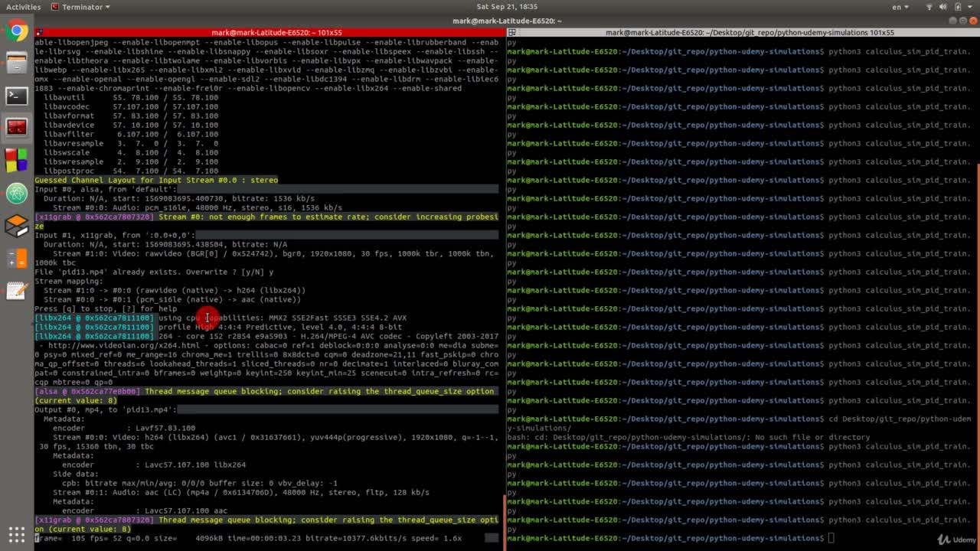The width and height of the screenshot is (980, 551).
Task: Open the Terminator app menu in top bar
Action: tap(80, 7)
